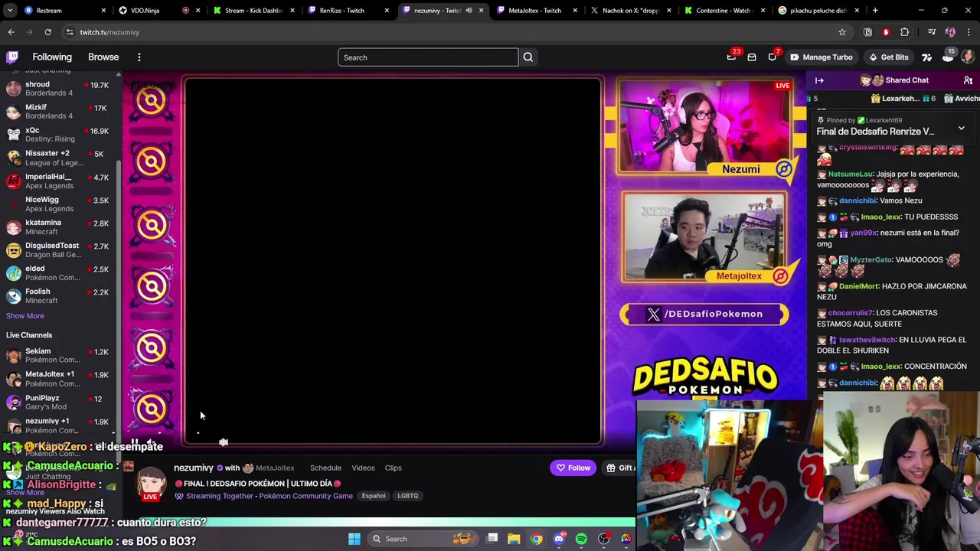980x551 pixels.
Task: Open the Chrome Extensions puzzle icon
Action: point(905,32)
